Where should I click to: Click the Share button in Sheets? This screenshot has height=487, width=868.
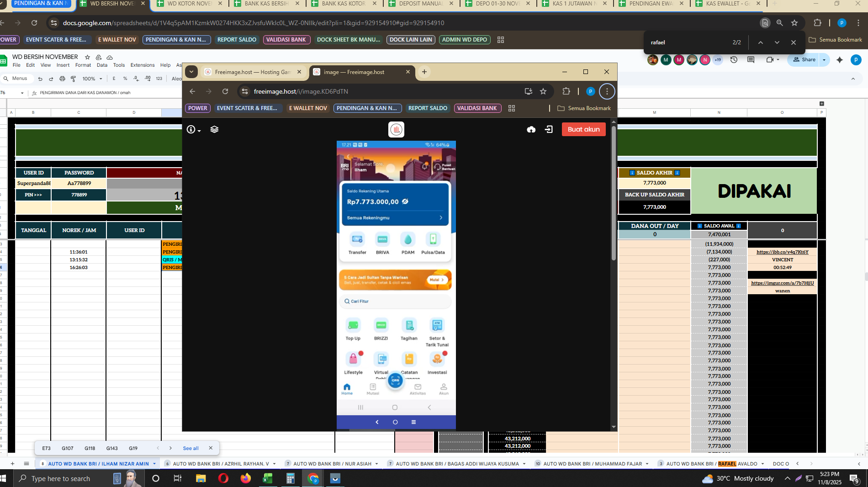[804, 60]
